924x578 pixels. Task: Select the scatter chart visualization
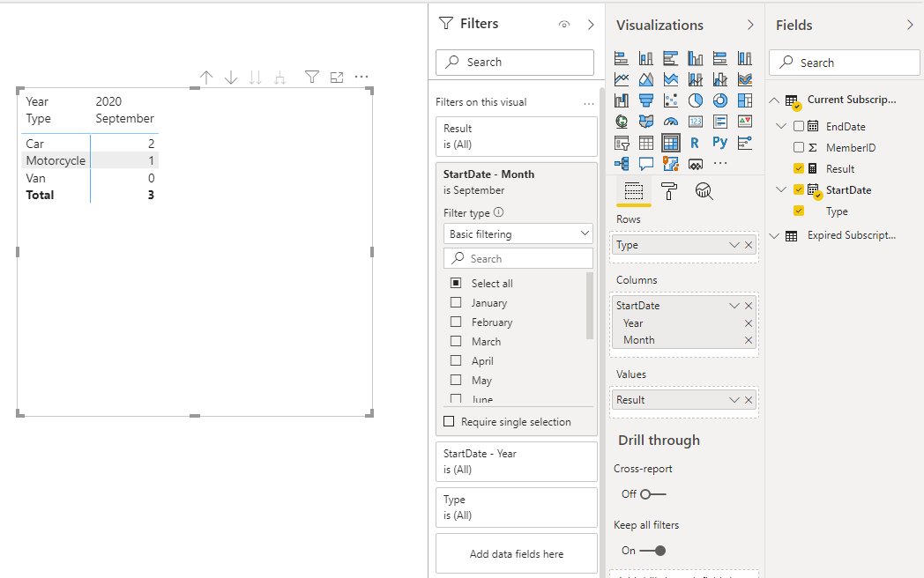tap(671, 100)
